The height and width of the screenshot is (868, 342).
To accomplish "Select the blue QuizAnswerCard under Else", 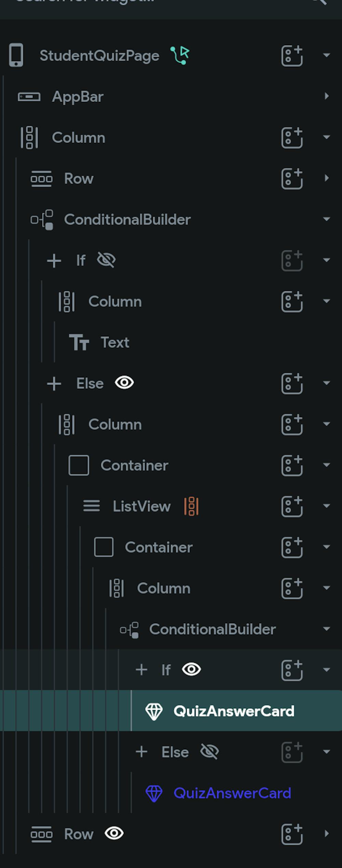I will 232,793.
